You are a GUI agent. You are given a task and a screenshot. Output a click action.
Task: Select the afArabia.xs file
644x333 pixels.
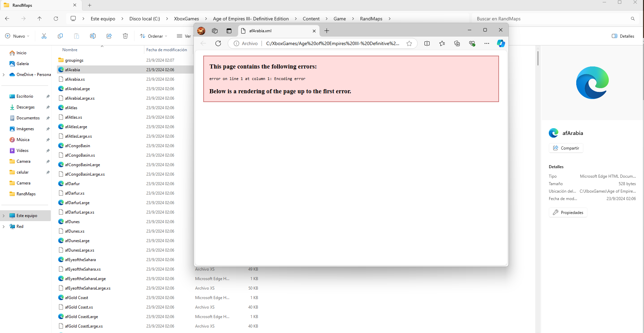tap(75, 79)
